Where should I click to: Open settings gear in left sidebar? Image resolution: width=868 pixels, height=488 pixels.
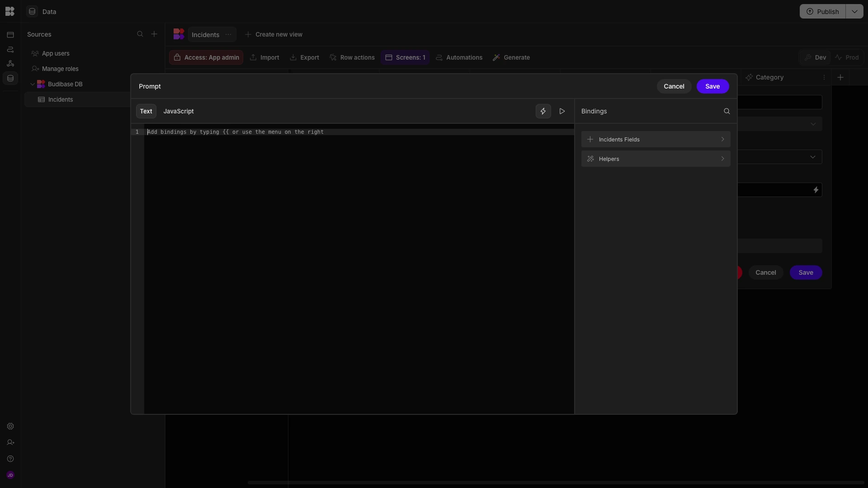pos(10,427)
